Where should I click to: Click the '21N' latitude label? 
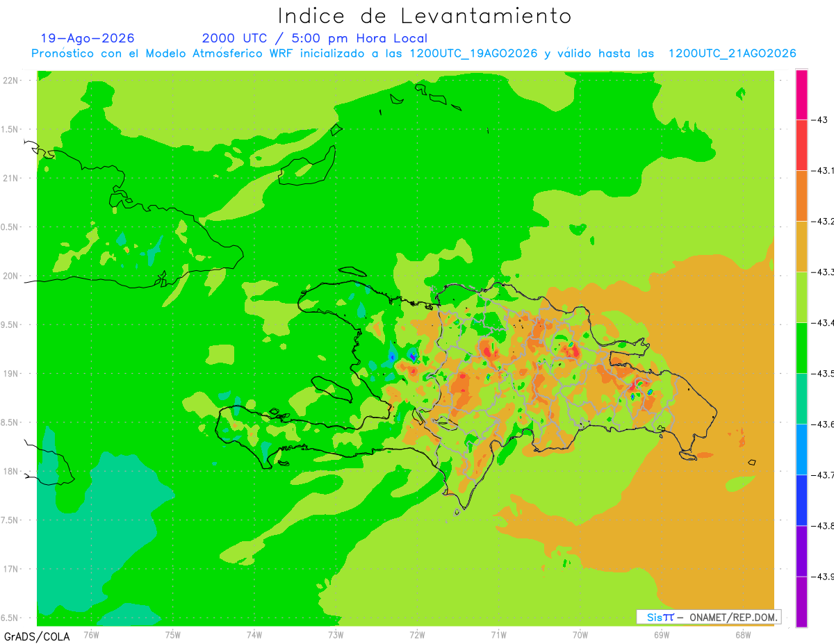[12, 178]
